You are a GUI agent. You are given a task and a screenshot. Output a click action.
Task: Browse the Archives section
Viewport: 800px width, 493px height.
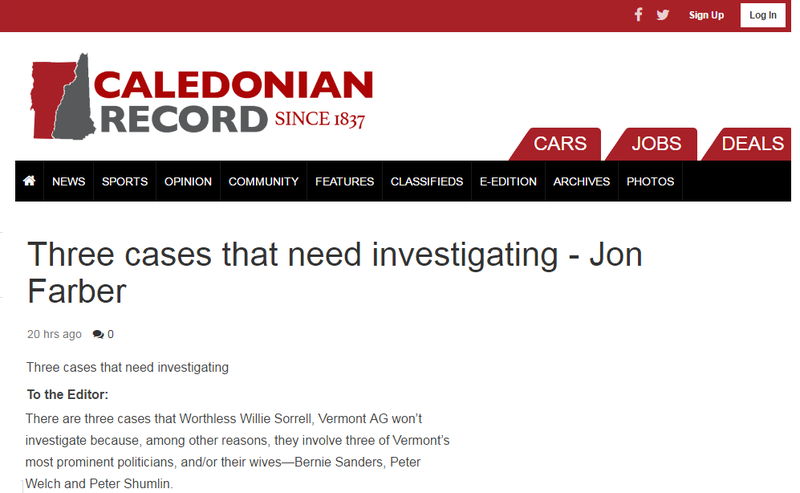coord(582,181)
